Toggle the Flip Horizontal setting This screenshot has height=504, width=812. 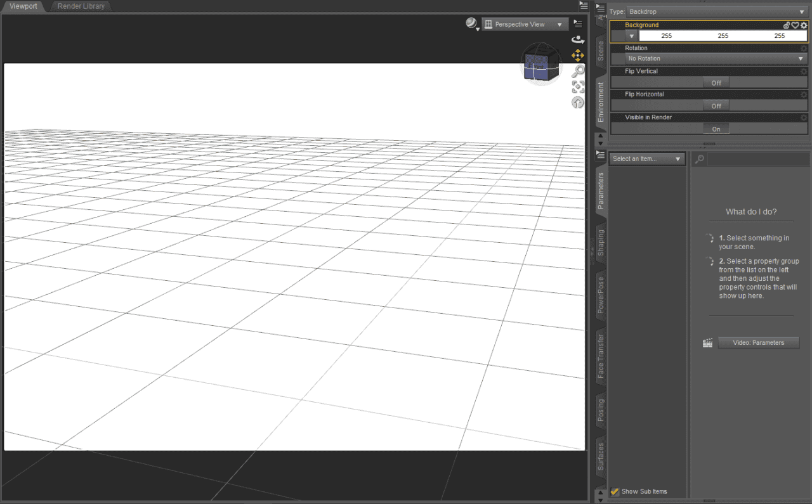716,105
